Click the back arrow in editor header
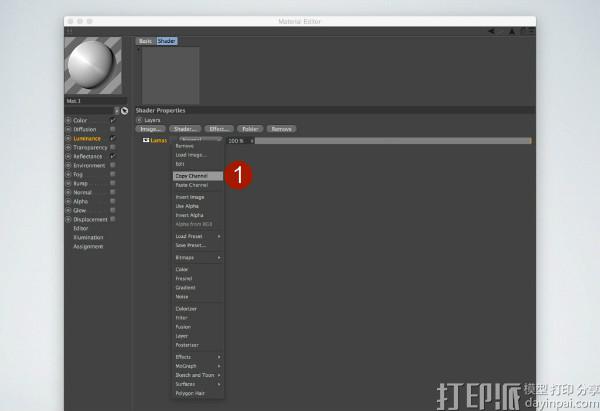The width and height of the screenshot is (600, 411). coord(492,31)
